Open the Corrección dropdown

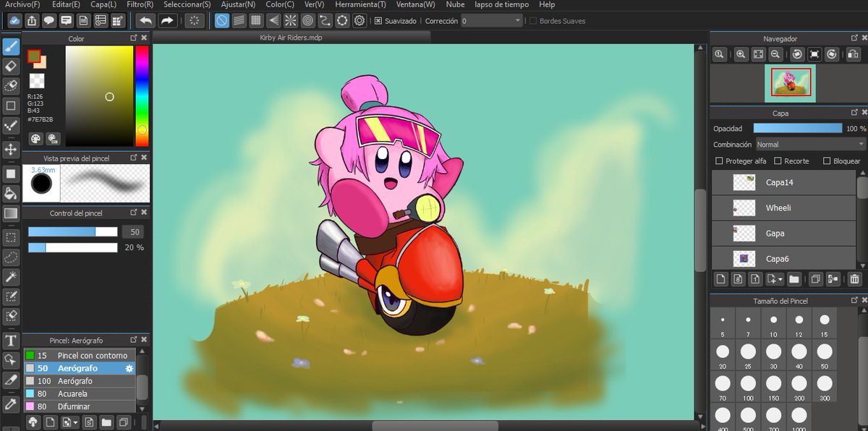[x=492, y=21]
